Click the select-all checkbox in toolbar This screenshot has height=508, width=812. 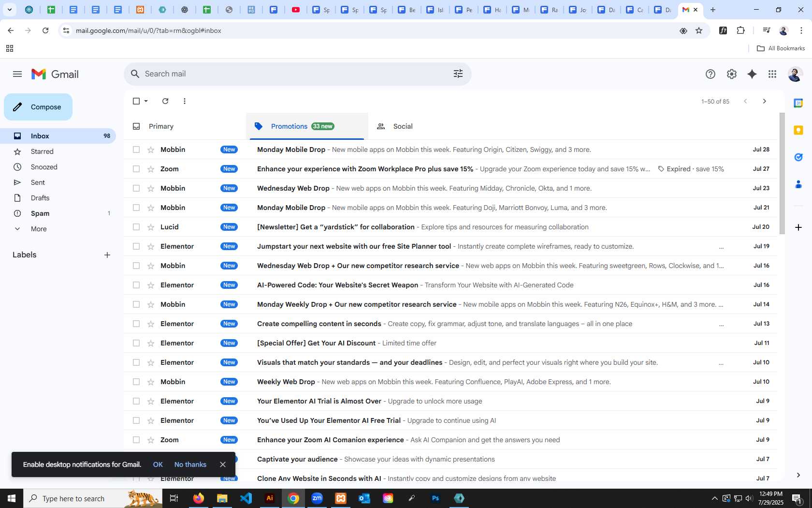pyautogui.click(x=136, y=101)
